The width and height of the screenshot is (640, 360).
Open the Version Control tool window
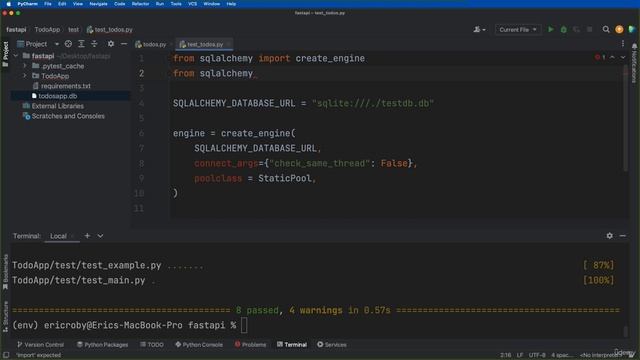pyautogui.click(x=40, y=344)
